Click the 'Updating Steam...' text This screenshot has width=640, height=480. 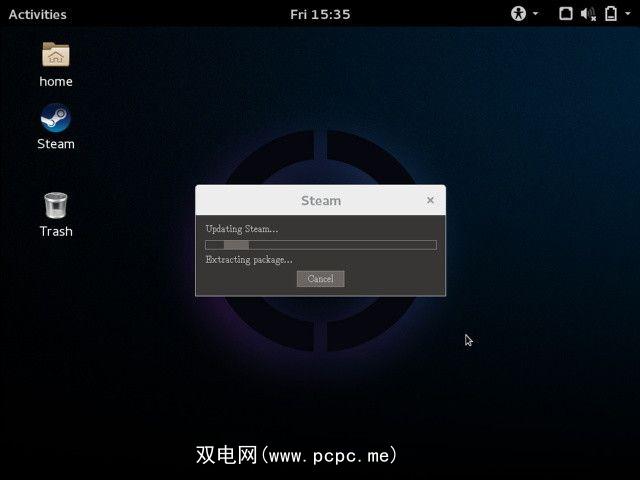tap(242, 229)
